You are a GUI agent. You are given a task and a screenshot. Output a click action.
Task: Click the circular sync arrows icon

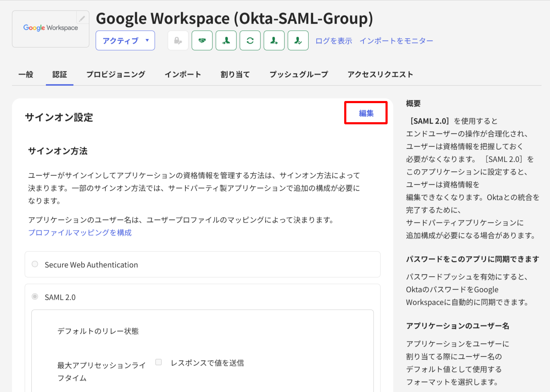pos(250,41)
